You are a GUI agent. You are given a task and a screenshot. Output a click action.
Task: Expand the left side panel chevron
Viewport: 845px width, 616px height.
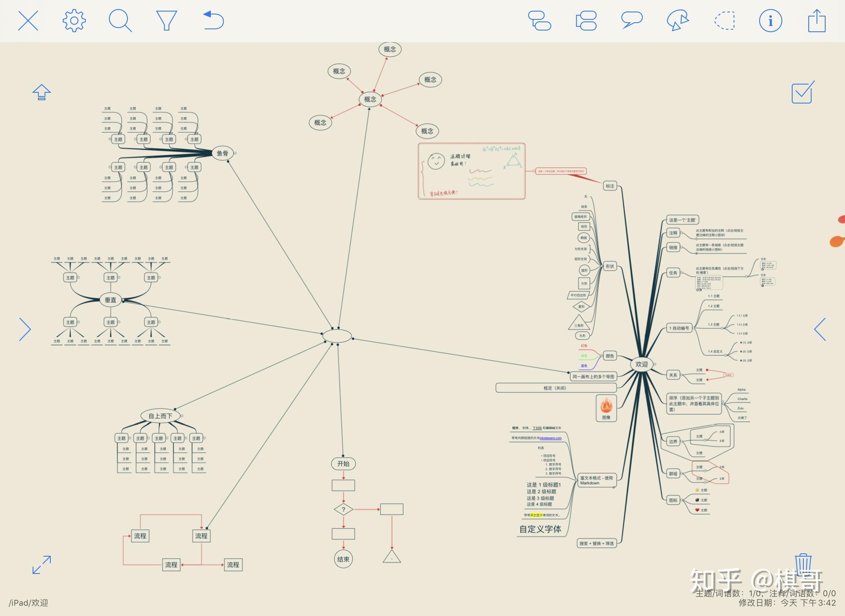(25, 329)
